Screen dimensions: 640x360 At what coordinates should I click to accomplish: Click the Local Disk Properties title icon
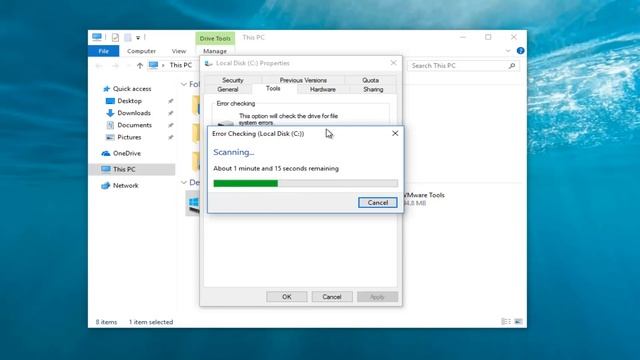[209, 63]
